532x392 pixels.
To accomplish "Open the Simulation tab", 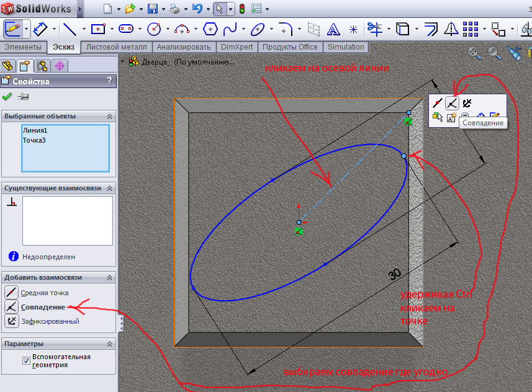I will point(346,47).
